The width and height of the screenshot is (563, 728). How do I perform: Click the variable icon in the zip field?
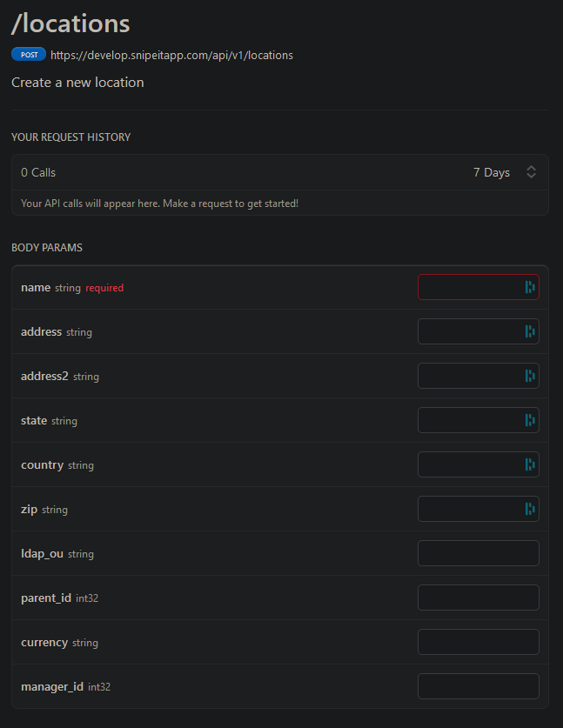click(x=530, y=508)
